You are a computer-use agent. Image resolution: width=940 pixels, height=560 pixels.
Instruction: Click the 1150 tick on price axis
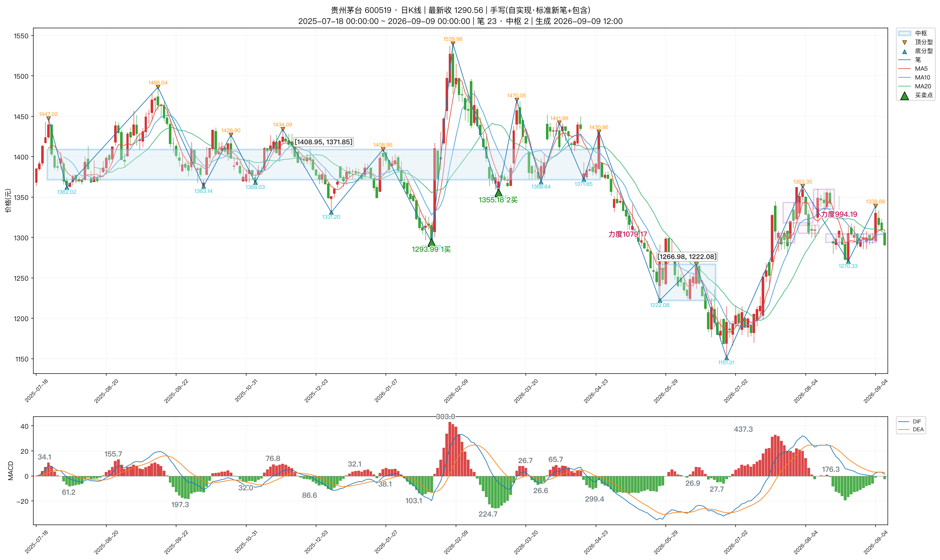coord(21,359)
